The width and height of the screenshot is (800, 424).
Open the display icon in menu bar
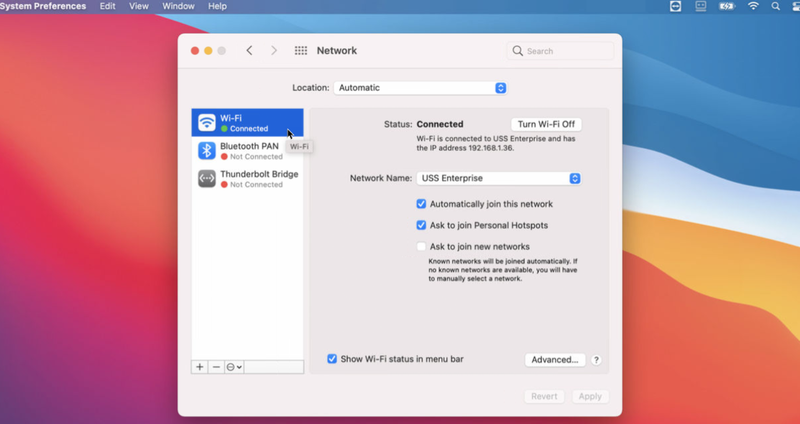click(x=701, y=6)
